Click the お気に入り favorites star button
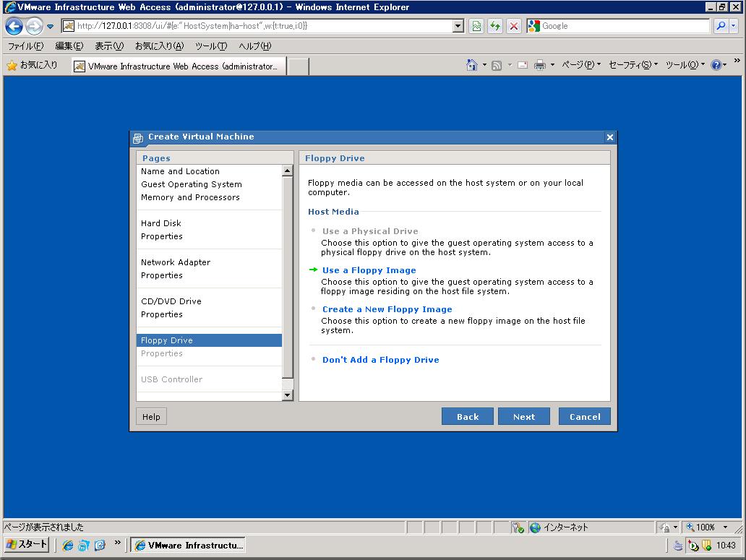The width and height of the screenshot is (746, 560). click(x=32, y=65)
